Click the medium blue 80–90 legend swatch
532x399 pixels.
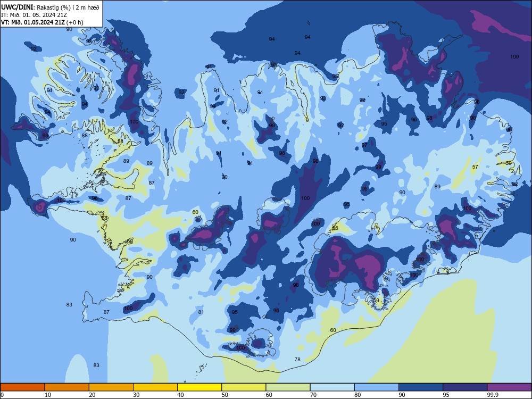[377, 387]
